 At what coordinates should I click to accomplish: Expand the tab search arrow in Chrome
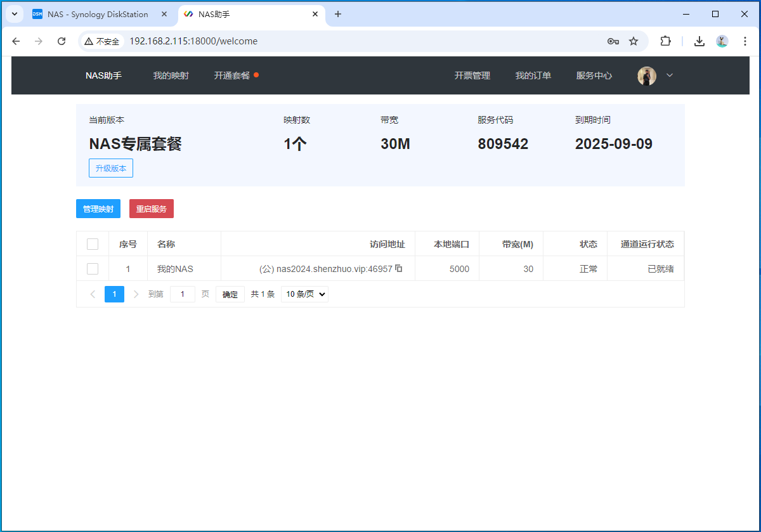point(14,14)
